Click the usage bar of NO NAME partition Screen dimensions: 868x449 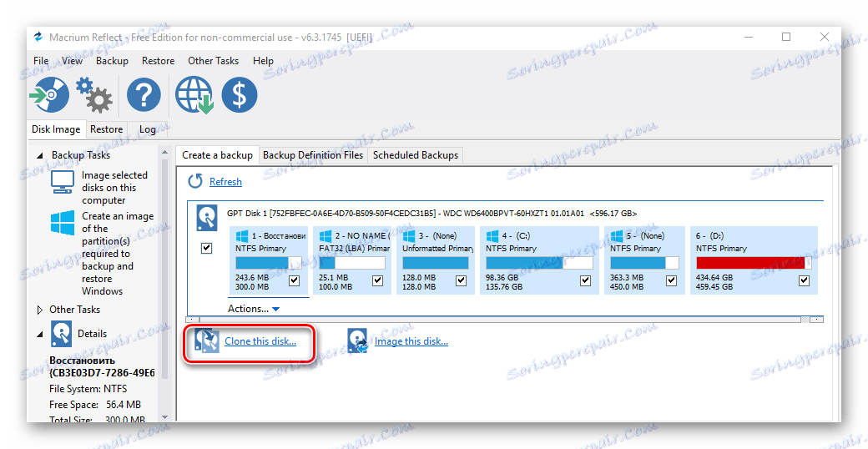(x=352, y=262)
